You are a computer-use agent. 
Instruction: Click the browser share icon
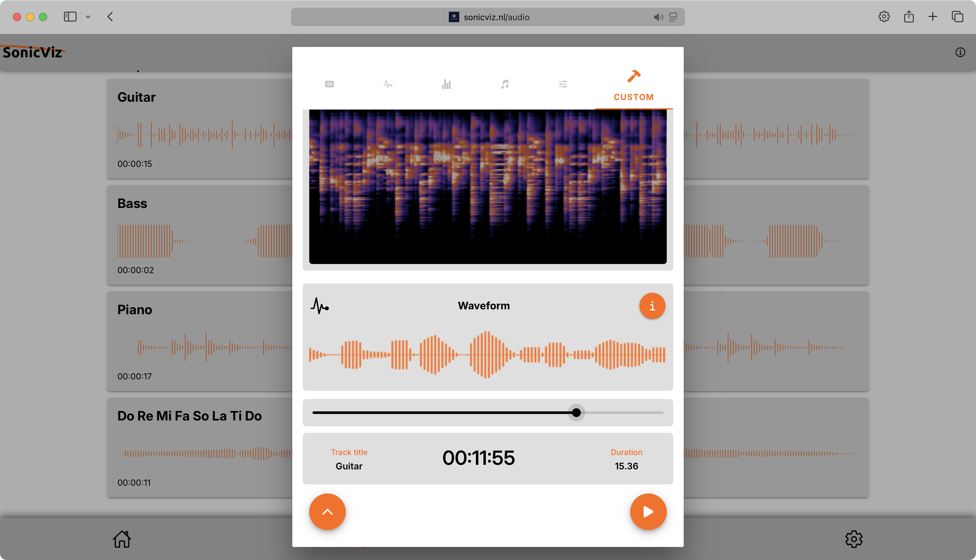click(x=909, y=17)
